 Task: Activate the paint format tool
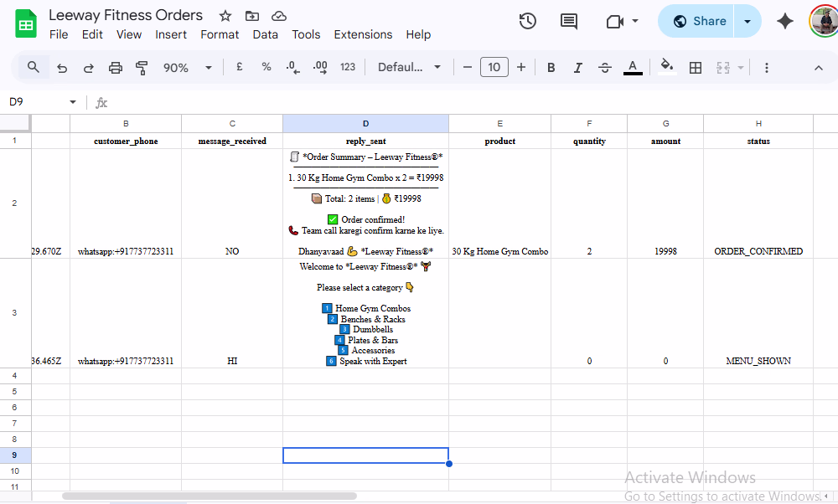click(x=142, y=68)
